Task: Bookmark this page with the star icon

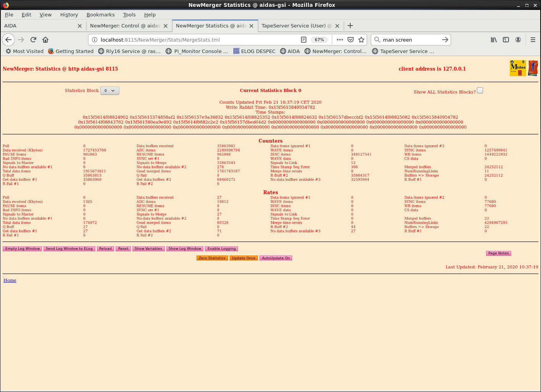Action: coord(361,40)
